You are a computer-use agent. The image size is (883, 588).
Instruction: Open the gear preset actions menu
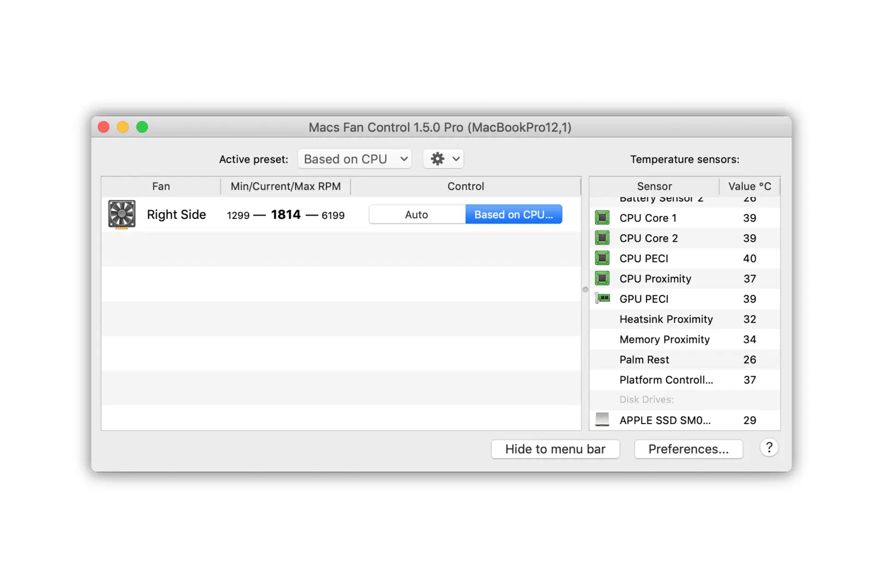point(443,159)
